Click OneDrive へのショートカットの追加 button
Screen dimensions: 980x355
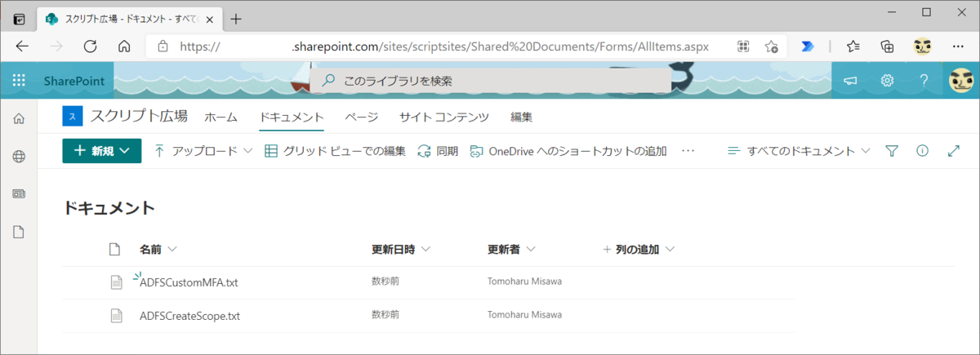tap(568, 151)
